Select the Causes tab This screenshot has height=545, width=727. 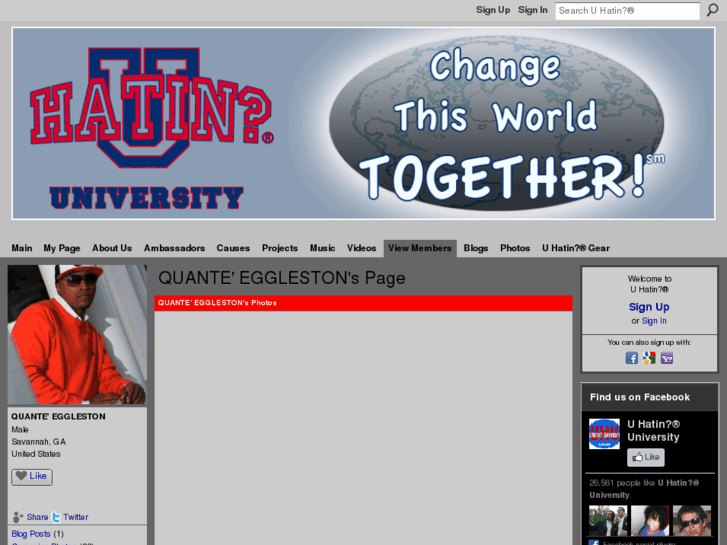point(233,248)
